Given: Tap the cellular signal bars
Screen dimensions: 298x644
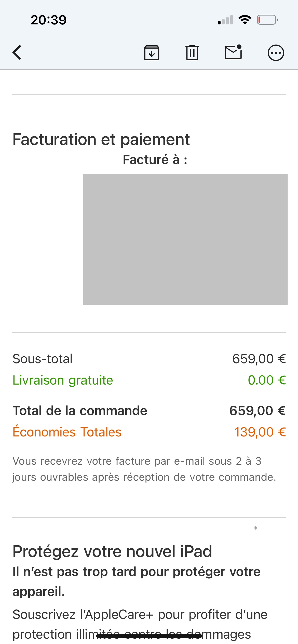Looking at the screenshot, I should 225,20.
